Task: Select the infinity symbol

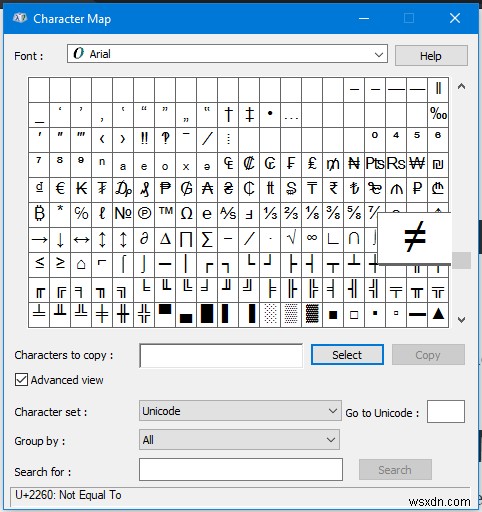Action: [x=312, y=240]
